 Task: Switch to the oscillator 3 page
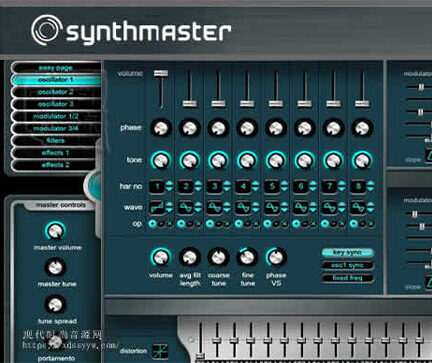[56, 104]
